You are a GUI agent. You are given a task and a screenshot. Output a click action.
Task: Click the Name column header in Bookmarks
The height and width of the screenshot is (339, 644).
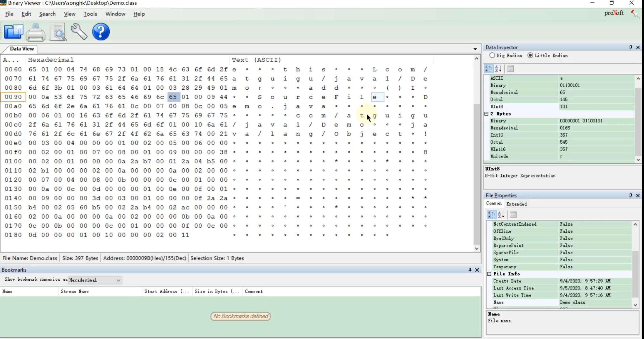click(x=29, y=292)
